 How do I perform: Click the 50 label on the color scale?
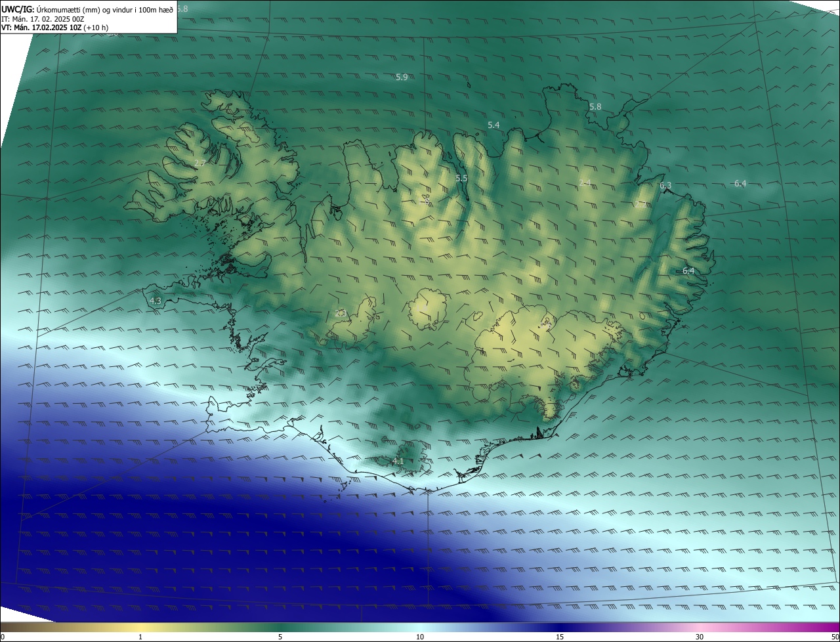[x=835, y=637]
